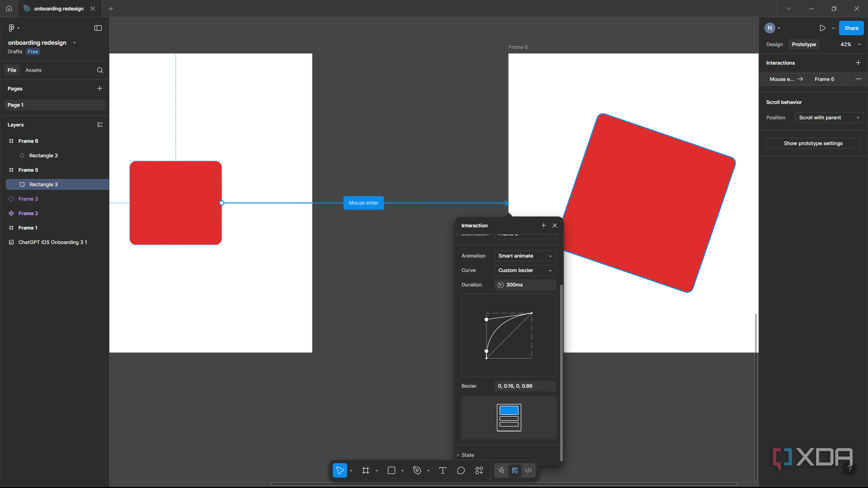
Task: Select the Pen tool
Action: pos(417,470)
